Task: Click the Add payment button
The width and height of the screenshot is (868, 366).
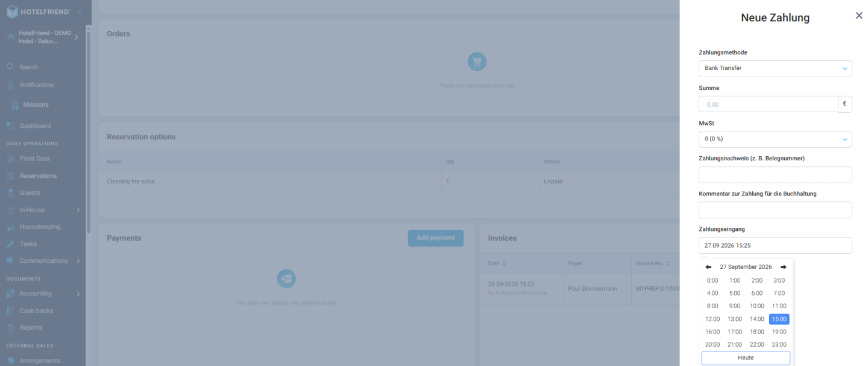Action: 436,238
